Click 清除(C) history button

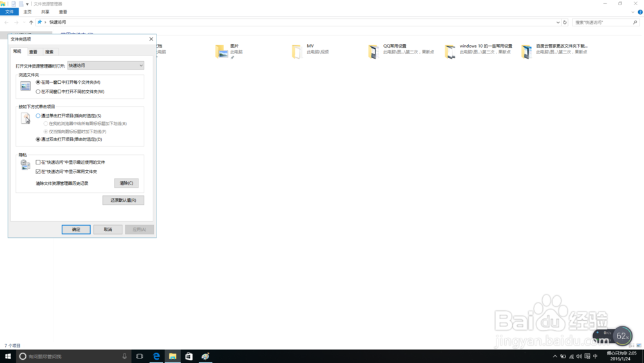tap(126, 183)
